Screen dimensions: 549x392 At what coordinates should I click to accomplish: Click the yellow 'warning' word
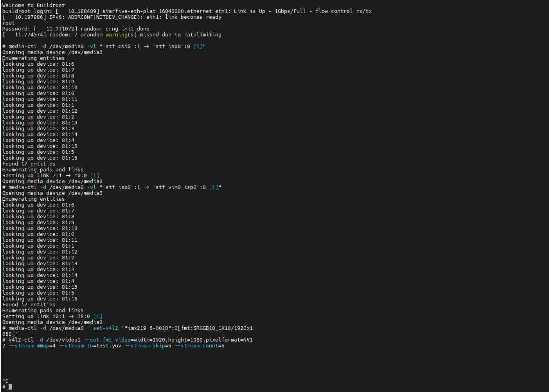pyautogui.click(x=116, y=34)
